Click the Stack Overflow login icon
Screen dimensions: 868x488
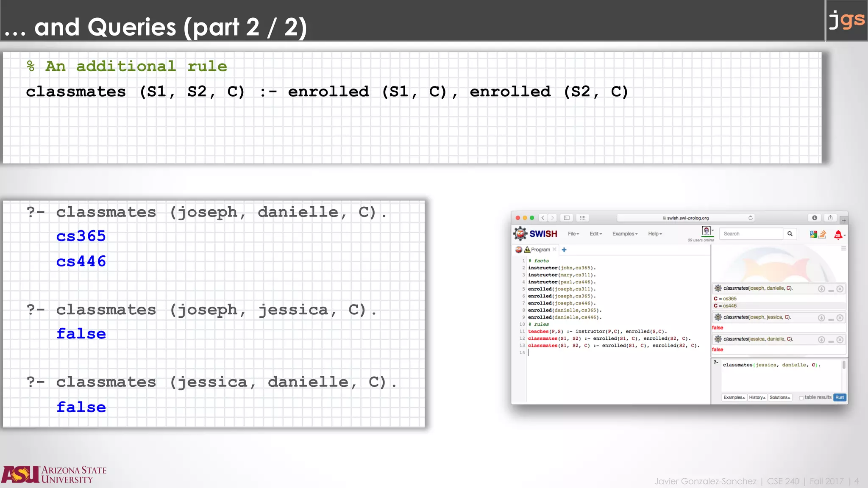coord(823,234)
